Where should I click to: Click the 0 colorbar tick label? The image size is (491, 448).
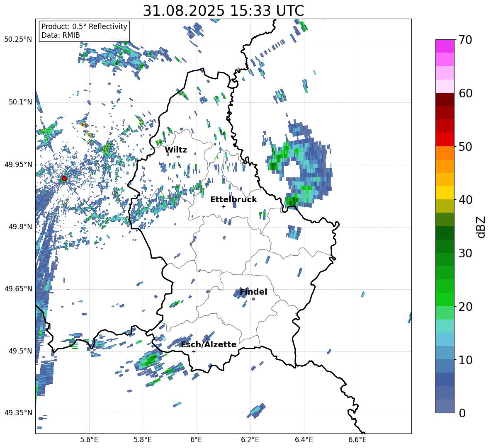click(x=462, y=413)
